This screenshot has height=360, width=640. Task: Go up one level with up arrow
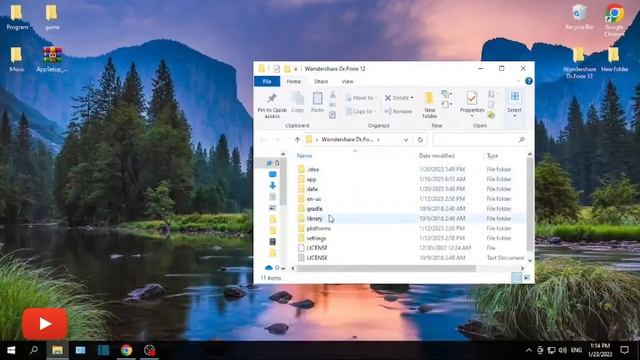[x=297, y=140]
